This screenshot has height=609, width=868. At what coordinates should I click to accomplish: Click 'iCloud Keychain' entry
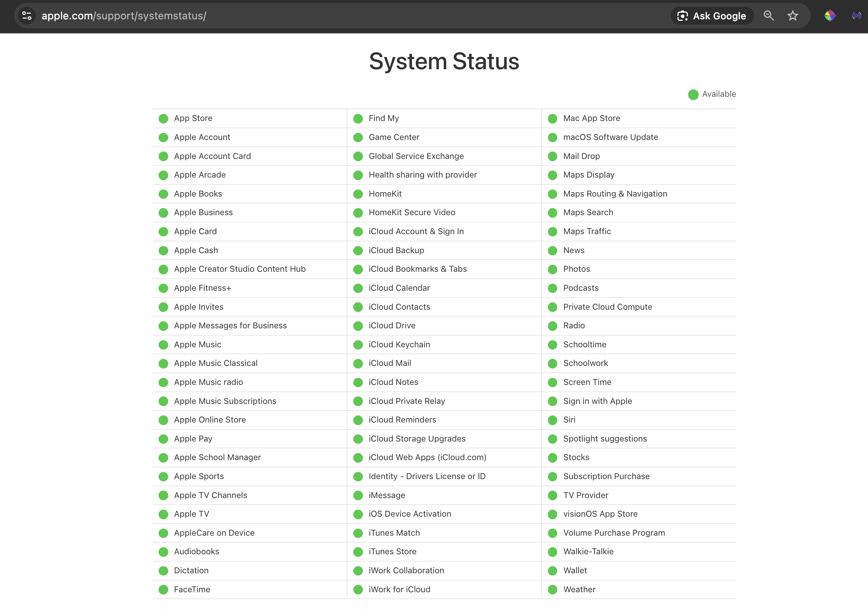click(x=400, y=344)
